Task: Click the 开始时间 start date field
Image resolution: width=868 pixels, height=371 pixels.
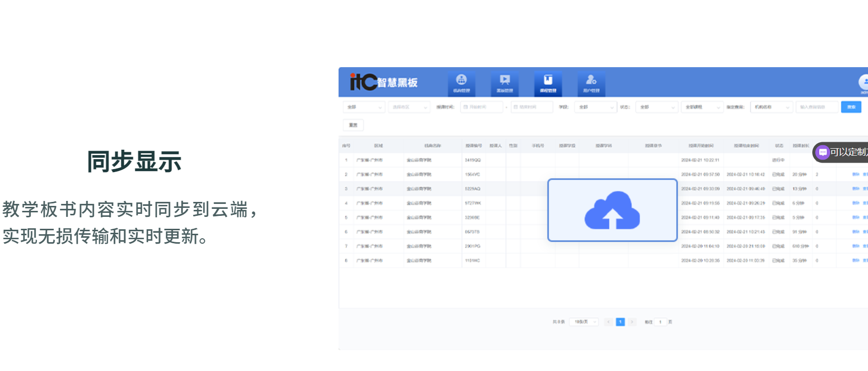Action: click(481, 107)
